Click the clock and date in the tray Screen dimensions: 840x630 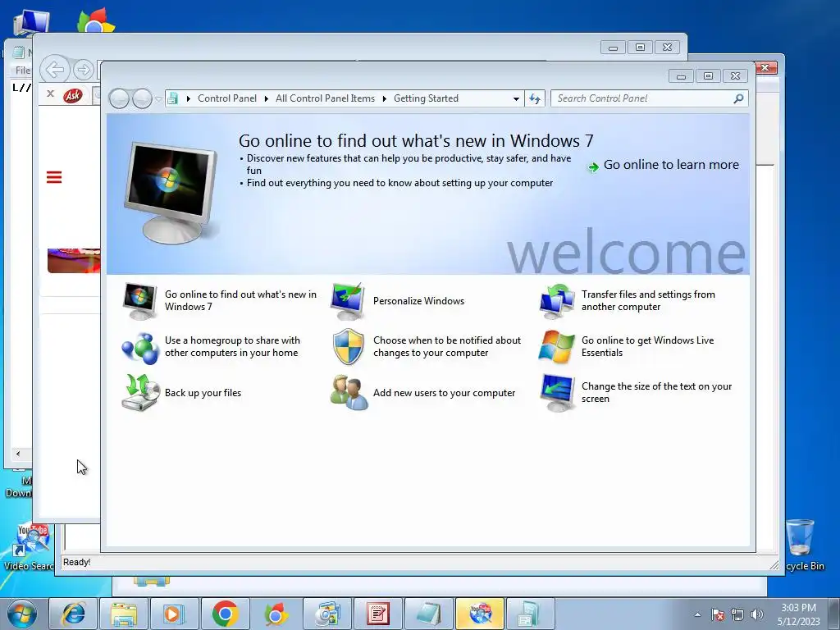(x=798, y=614)
